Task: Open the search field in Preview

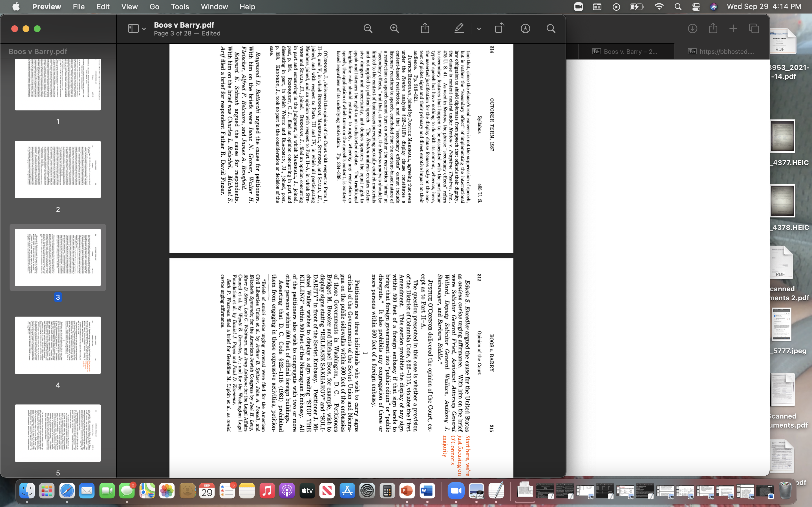Action: [x=551, y=28]
